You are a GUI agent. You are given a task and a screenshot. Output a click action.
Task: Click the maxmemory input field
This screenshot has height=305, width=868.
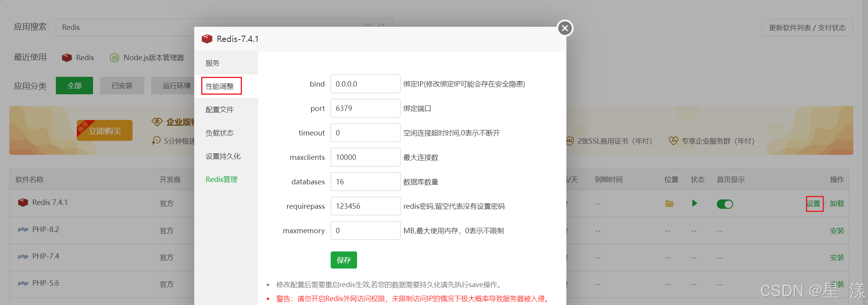[365, 230]
